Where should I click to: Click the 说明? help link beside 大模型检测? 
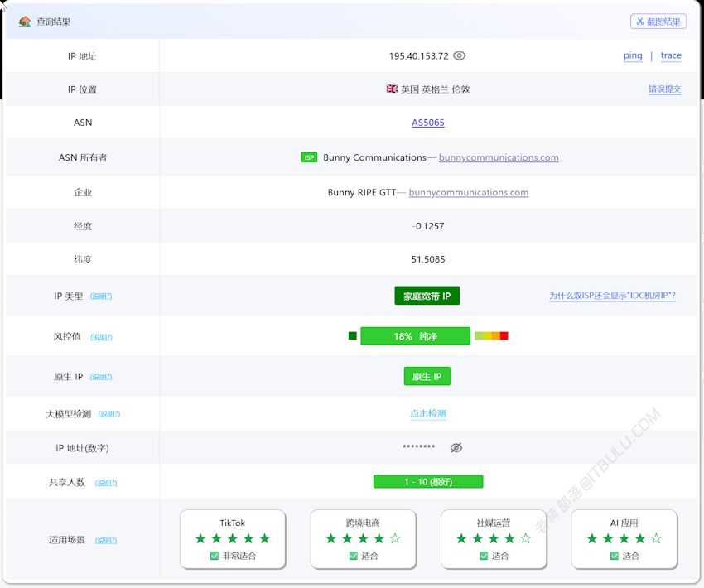(109, 414)
